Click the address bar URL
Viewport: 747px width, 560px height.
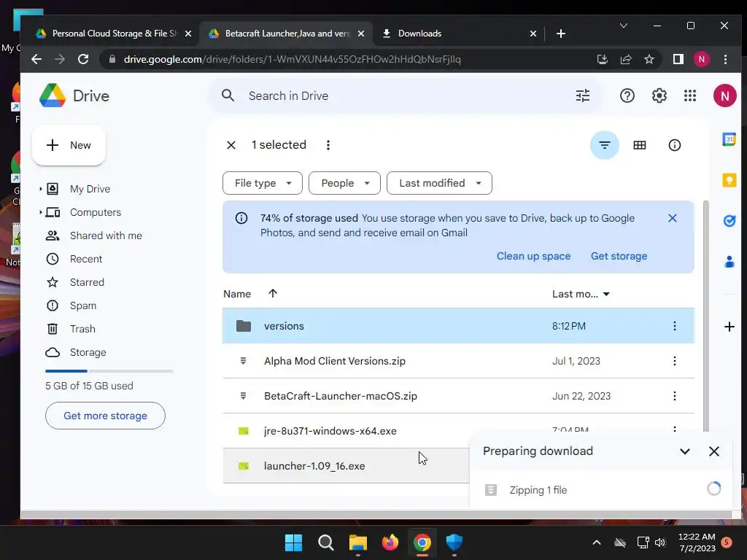292,60
